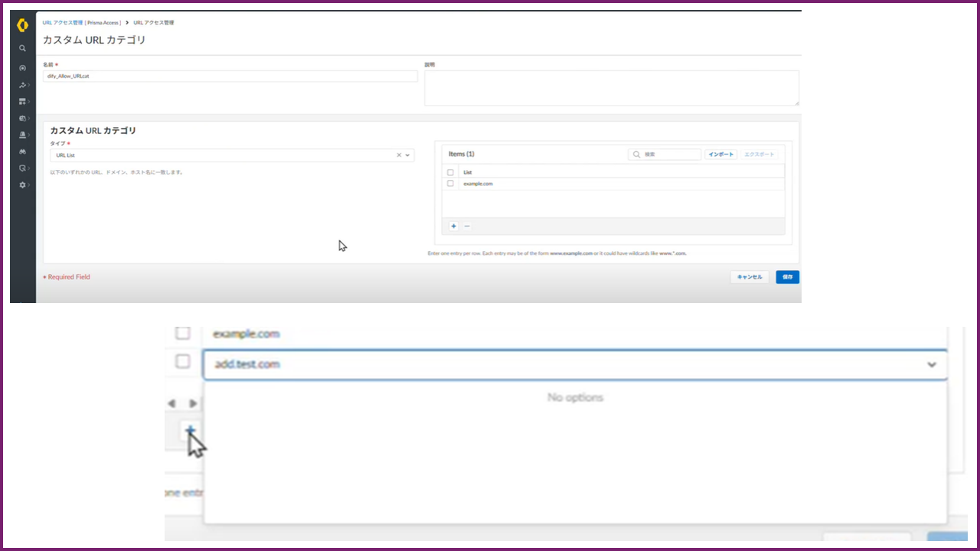This screenshot has width=980, height=551.
Task: Open the settings gear icon in sidebar
Action: pyautogui.click(x=22, y=185)
